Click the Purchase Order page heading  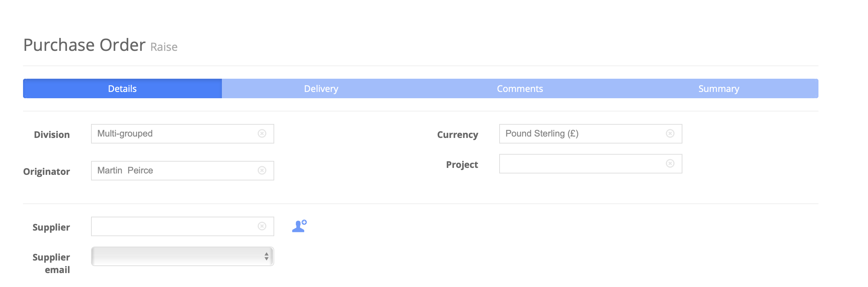(84, 45)
